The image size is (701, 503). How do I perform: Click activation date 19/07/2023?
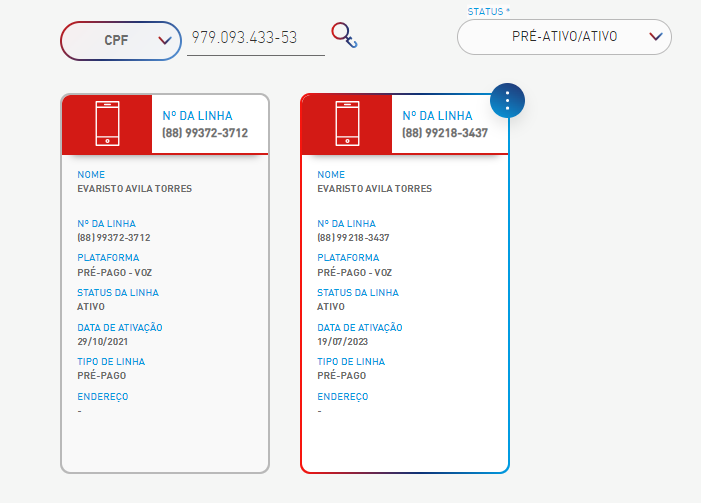[x=342, y=342]
